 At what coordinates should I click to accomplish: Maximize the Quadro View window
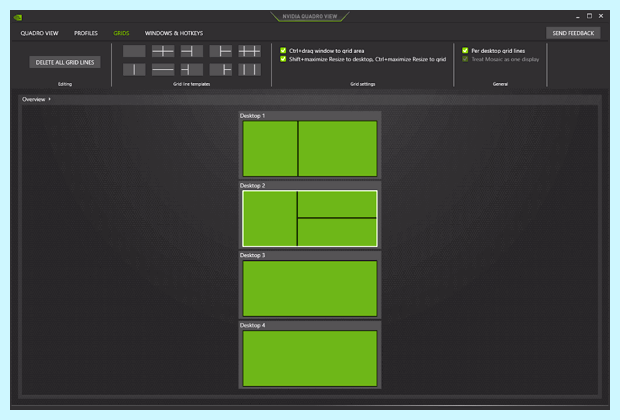[x=590, y=16]
